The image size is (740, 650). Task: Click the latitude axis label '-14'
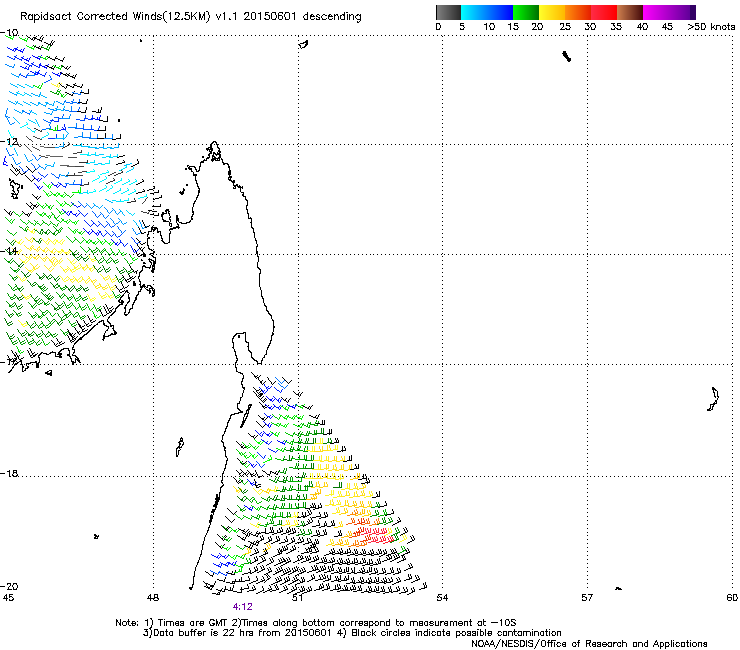point(9,251)
